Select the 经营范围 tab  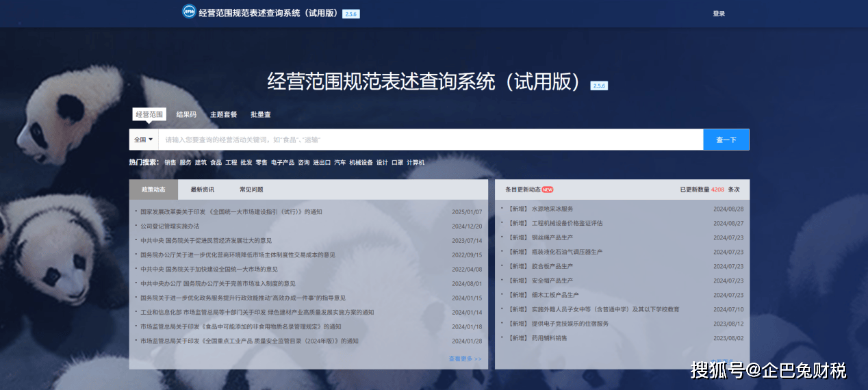coord(149,114)
